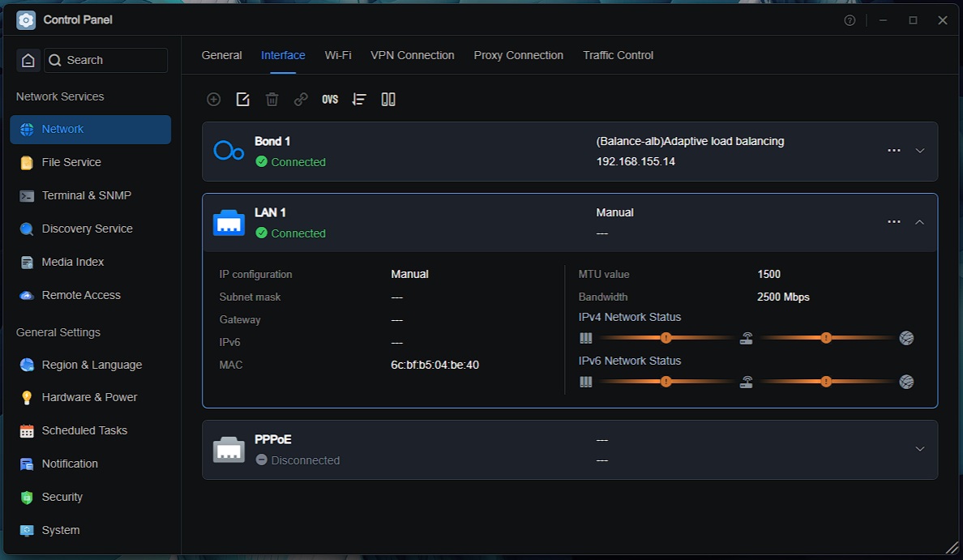Switch to the General tab
Viewport: 963px width, 560px height.
click(x=222, y=55)
